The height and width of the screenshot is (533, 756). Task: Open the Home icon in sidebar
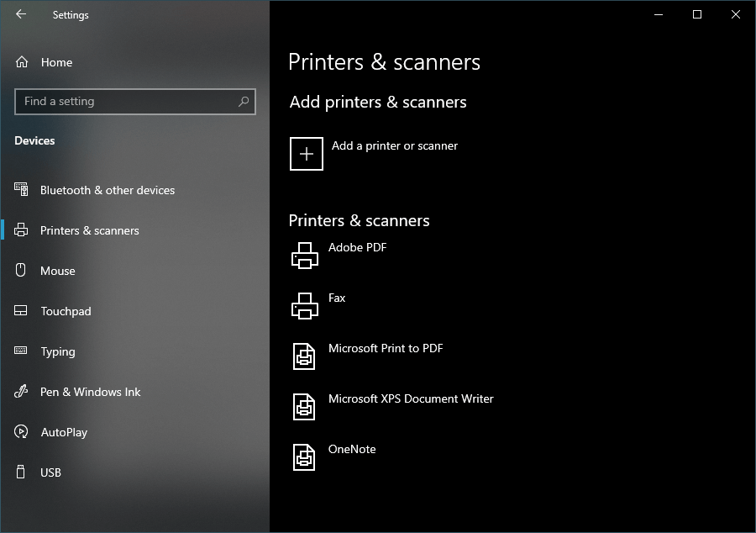22,62
